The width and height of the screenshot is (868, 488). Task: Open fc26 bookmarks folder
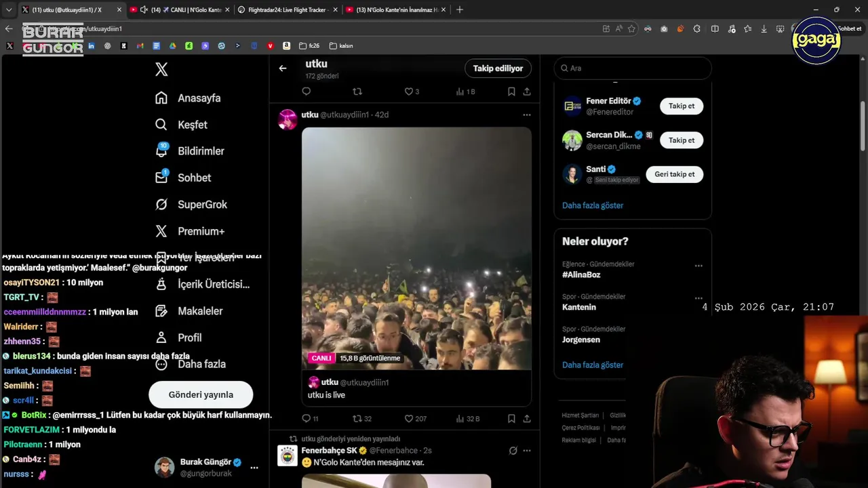[x=311, y=46]
